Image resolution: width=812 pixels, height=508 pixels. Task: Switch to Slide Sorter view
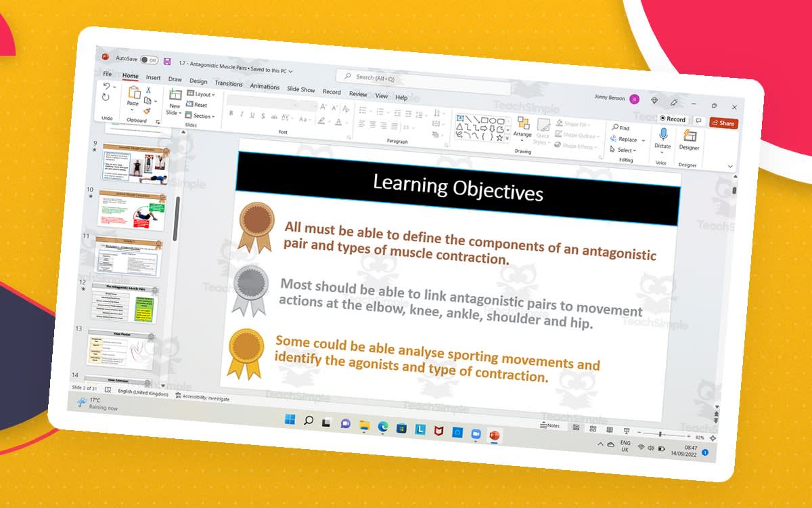click(593, 428)
